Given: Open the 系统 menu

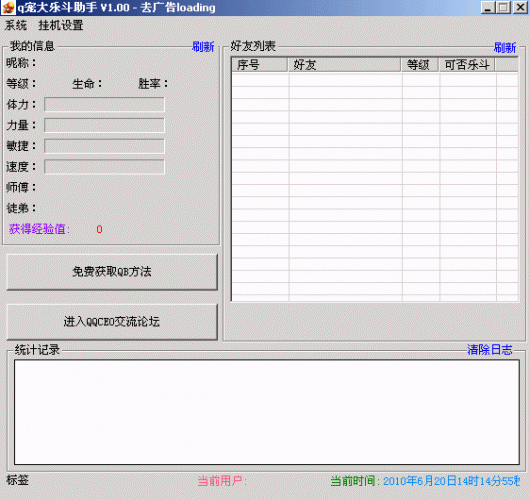Looking at the screenshot, I should [16, 25].
